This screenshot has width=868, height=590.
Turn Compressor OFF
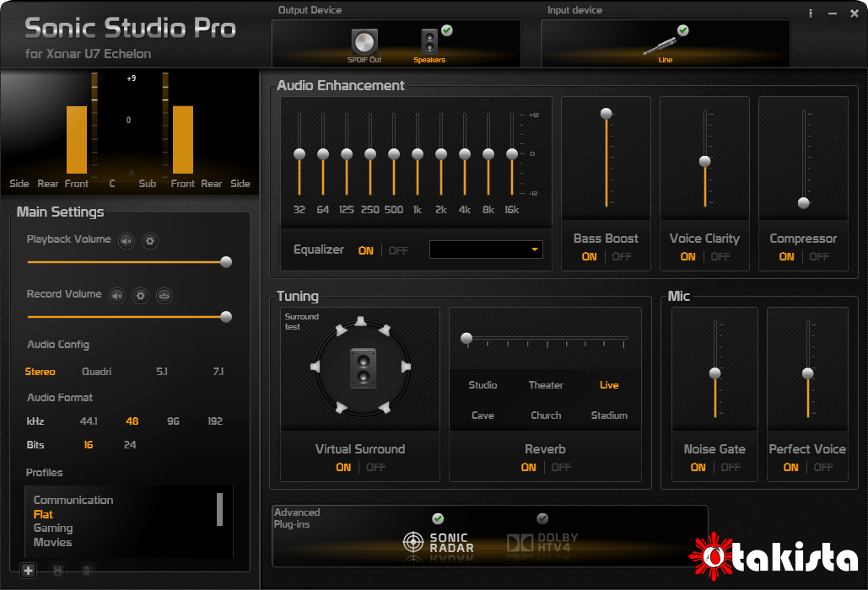[819, 256]
